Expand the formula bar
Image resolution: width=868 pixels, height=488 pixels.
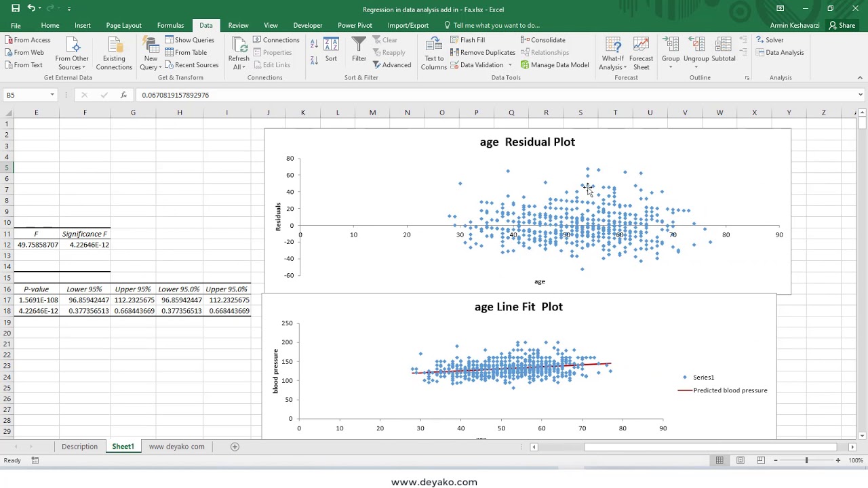point(861,95)
